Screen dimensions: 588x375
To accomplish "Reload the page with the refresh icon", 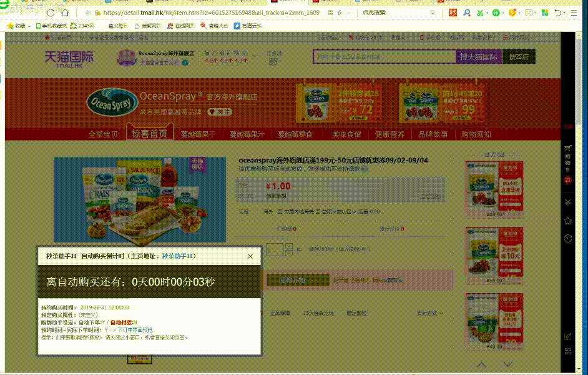I will coord(51,12).
